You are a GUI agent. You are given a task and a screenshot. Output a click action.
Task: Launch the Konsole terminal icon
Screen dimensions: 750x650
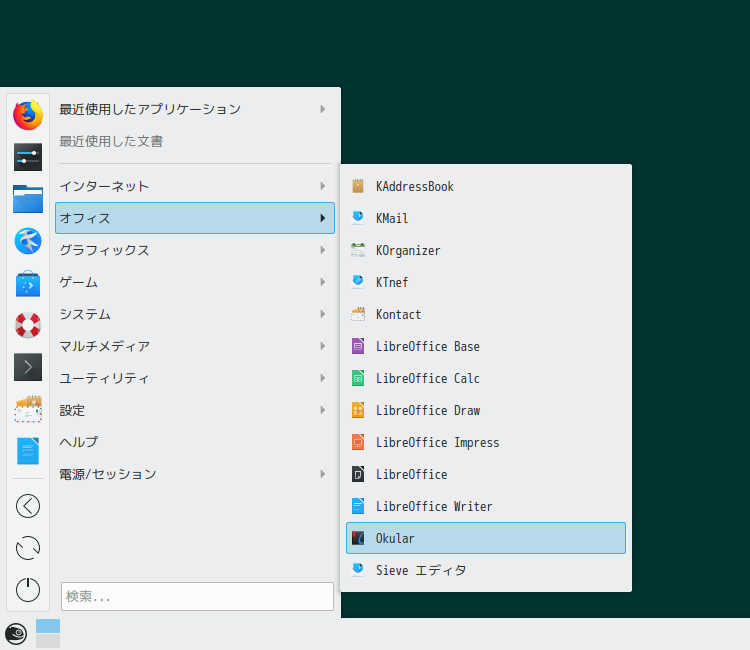tap(28, 367)
